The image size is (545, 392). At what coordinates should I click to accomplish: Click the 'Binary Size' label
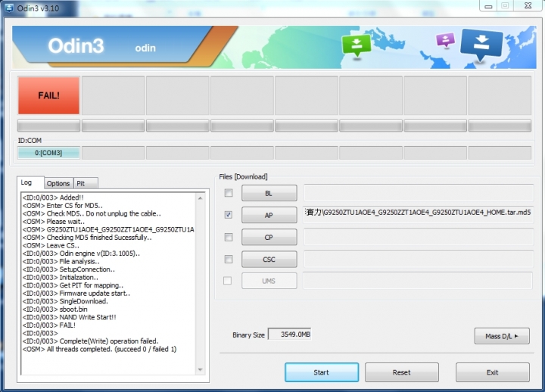[x=248, y=335]
